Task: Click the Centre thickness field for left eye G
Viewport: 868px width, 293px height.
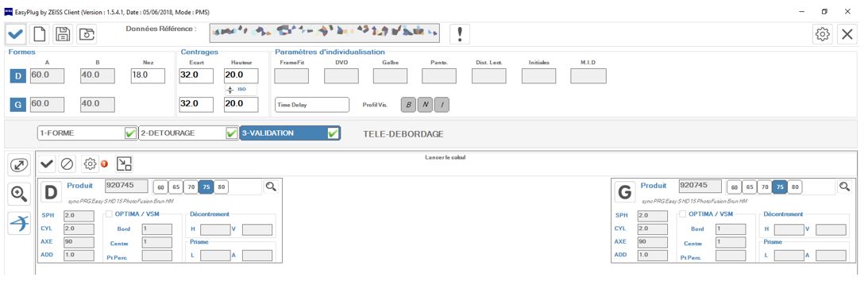Action: [x=731, y=242]
